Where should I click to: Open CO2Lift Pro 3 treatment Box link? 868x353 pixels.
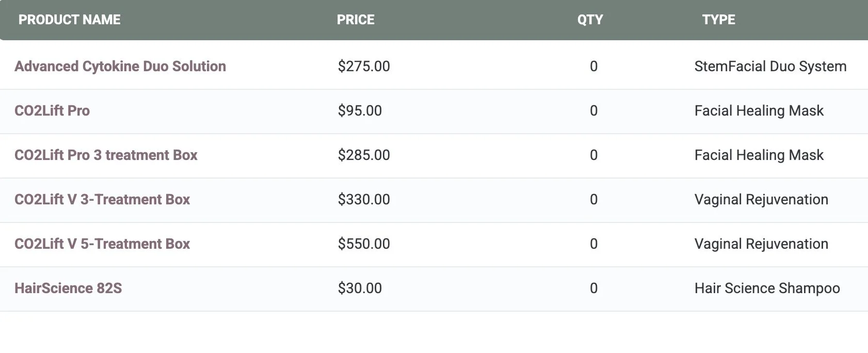click(x=106, y=155)
